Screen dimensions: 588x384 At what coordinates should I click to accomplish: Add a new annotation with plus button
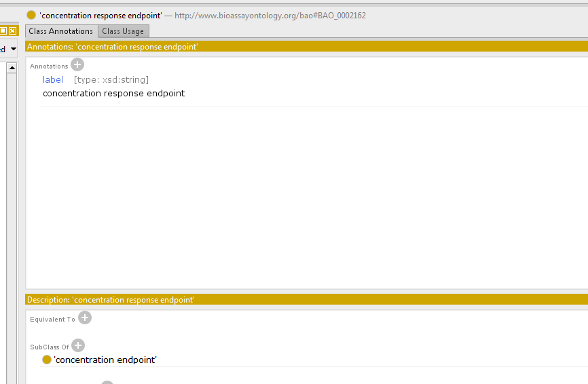pyautogui.click(x=77, y=65)
